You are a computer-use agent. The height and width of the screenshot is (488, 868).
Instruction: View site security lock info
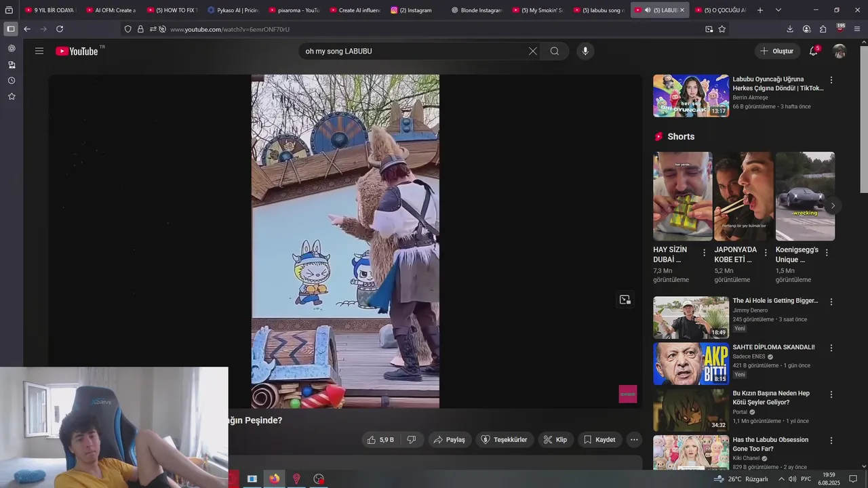pyautogui.click(x=140, y=29)
